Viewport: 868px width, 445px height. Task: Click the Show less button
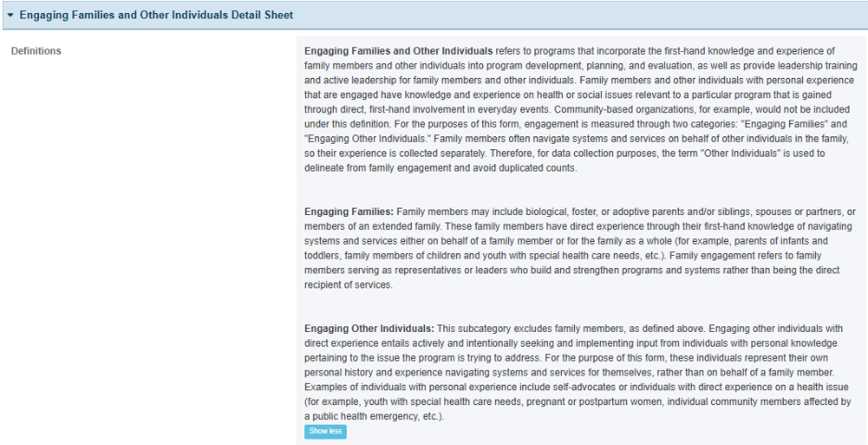click(325, 432)
